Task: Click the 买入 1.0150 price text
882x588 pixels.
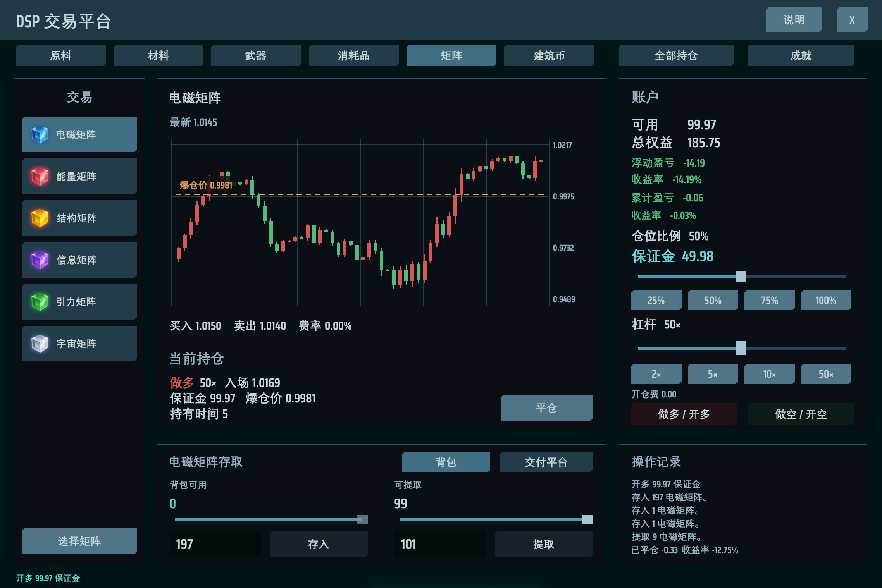Action: [195, 326]
